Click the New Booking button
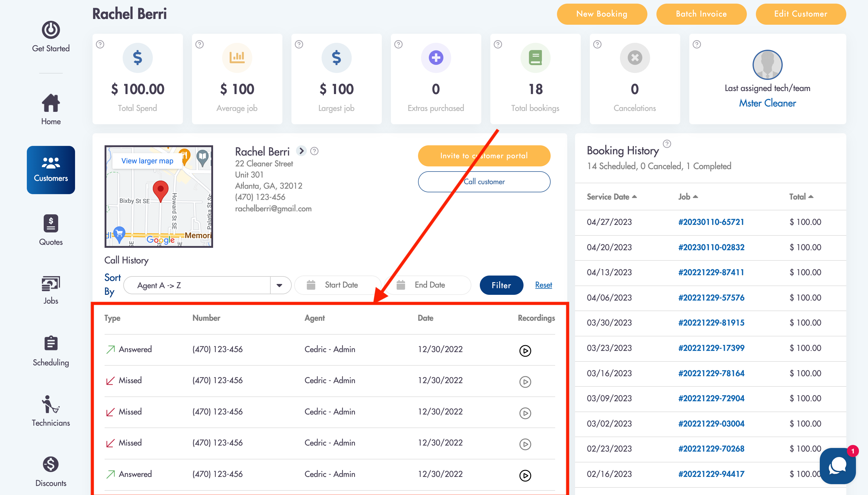 pyautogui.click(x=602, y=14)
